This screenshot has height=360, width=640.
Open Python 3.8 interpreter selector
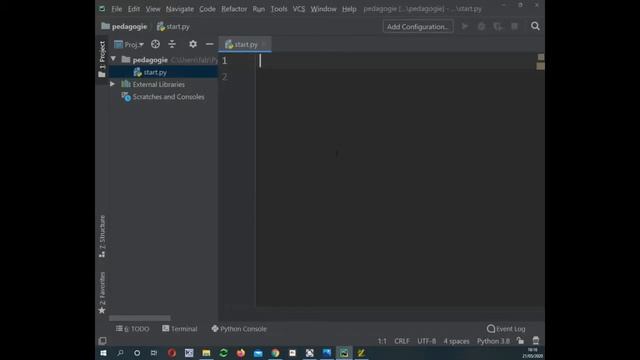click(493, 341)
